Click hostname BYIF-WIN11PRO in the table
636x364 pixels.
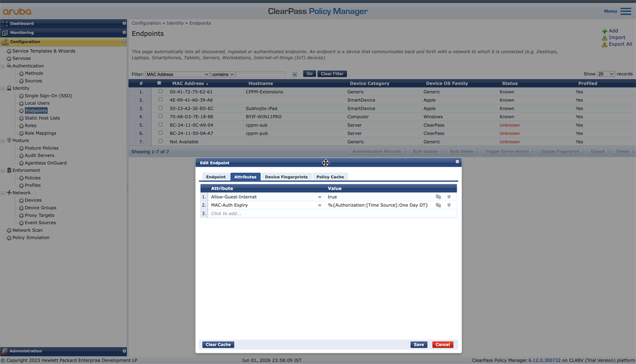[263, 117]
